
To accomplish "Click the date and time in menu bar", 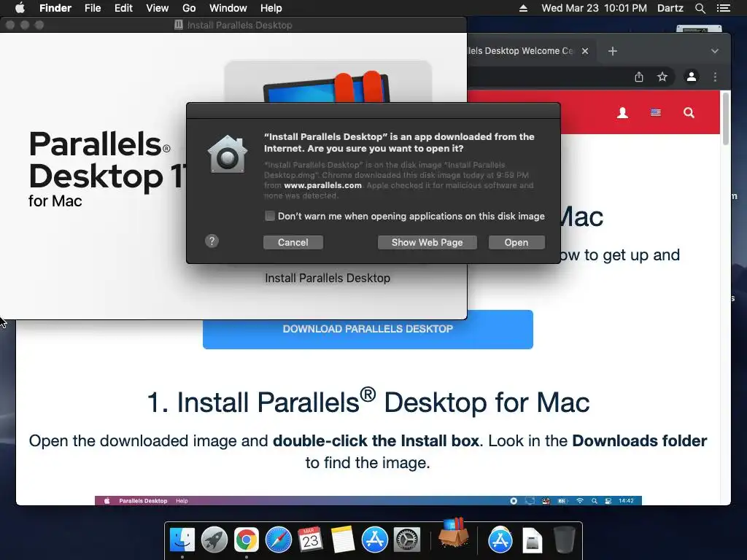I will click(594, 8).
